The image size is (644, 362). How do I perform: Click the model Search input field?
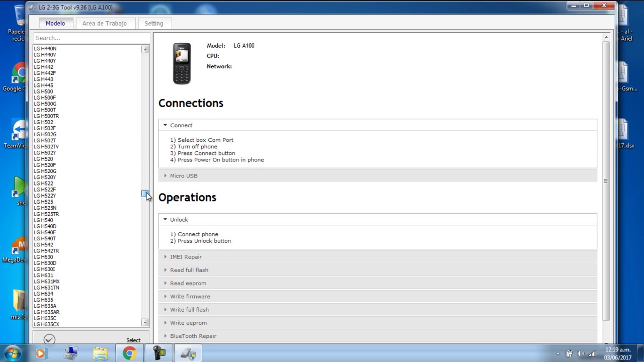91,38
